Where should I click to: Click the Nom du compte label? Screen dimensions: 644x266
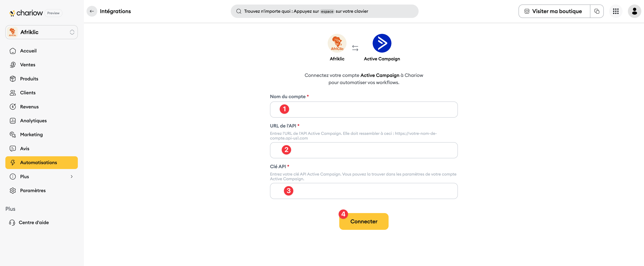pyautogui.click(x=288, y=96)
